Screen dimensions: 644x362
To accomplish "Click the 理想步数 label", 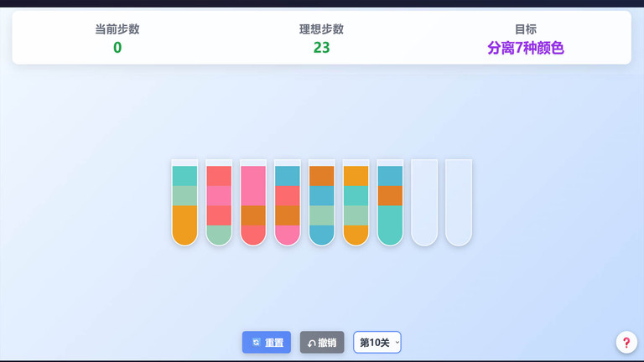I will [322, 29].
